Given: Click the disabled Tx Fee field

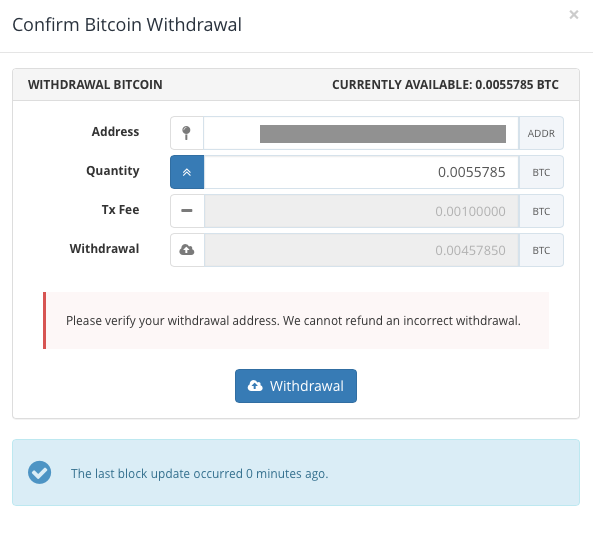Looking at the screenshot, I should [x=362, y=211].
